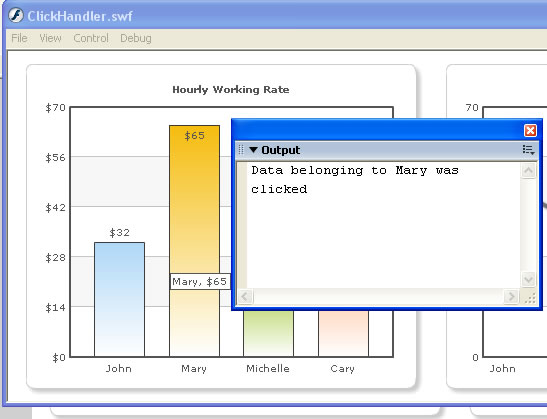
Task: Click Cary's pink bar in chart
Action: point(343,333)
